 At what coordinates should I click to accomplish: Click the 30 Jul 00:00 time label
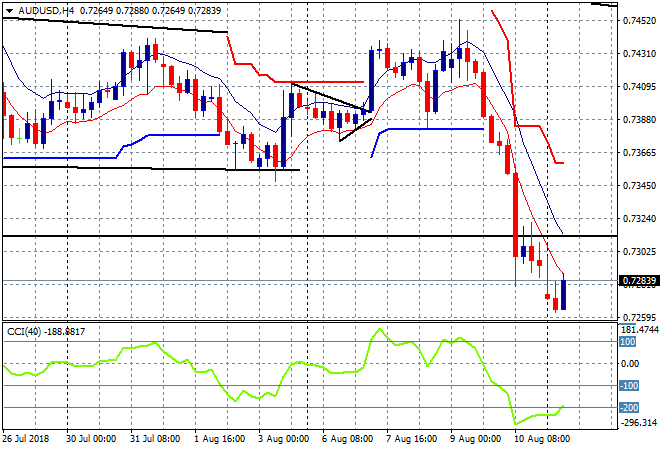pyautogui.click(x=91, y=439)
